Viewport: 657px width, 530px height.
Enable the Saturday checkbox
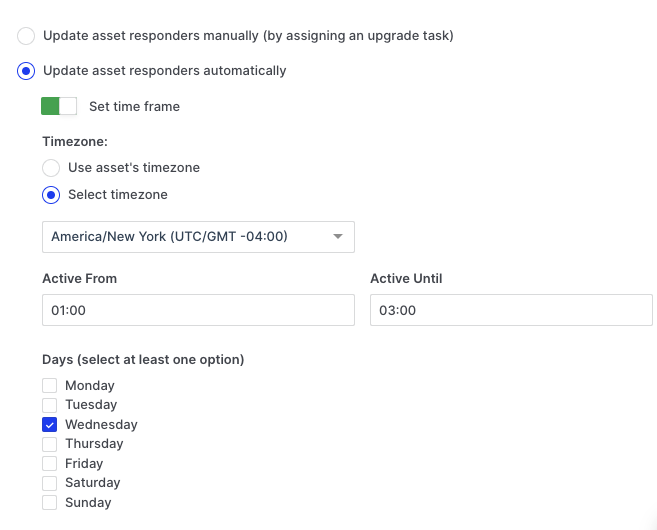pos(50,483)
